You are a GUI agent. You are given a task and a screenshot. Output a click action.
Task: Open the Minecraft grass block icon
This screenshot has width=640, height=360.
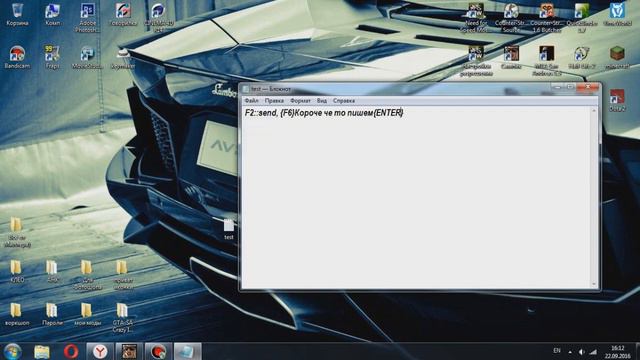pyautogui.click(x=617, y=57)
